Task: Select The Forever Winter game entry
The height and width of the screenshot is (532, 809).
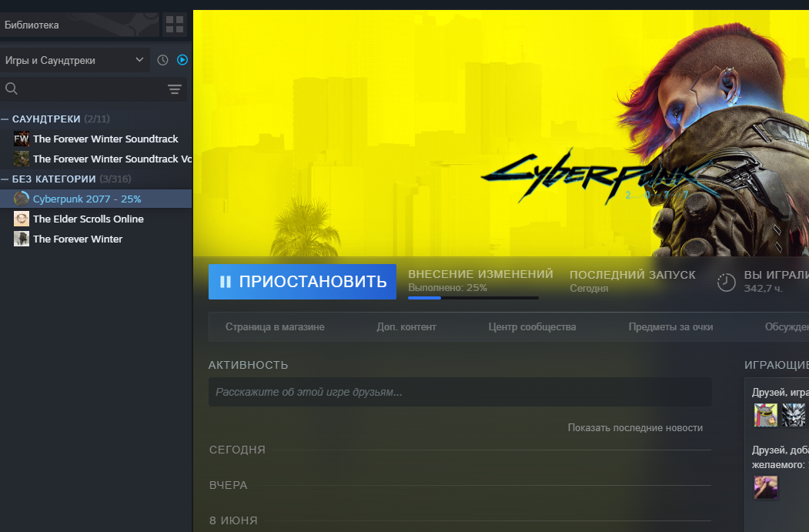Action: 96,239
